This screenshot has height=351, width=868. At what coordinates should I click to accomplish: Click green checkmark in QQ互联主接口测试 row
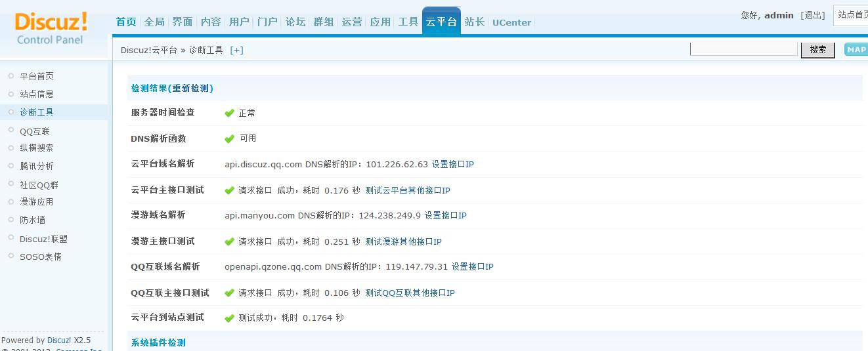coord(229,293)
